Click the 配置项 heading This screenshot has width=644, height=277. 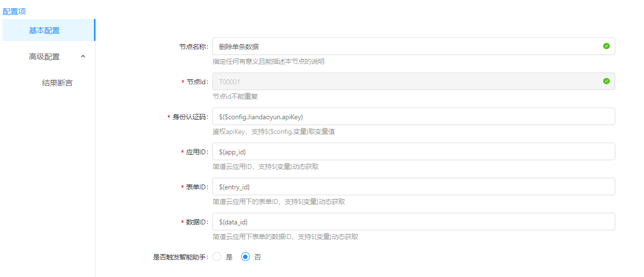(x=14, y=11)
